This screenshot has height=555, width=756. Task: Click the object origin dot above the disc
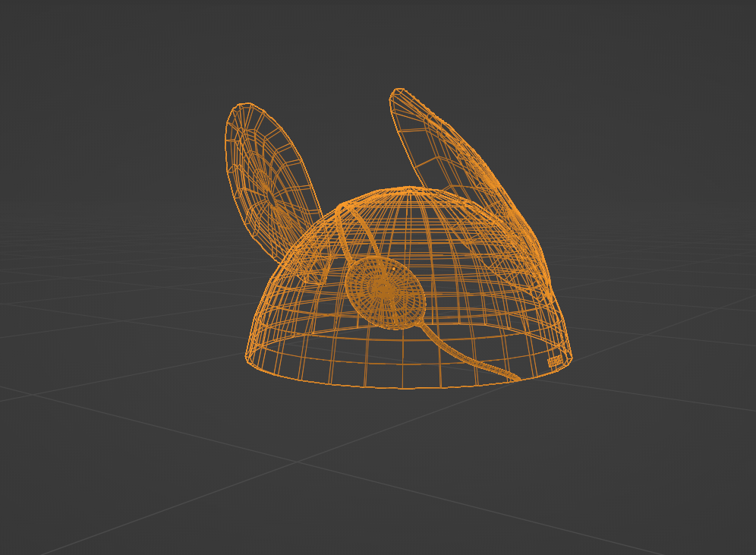tap(393, 269)
